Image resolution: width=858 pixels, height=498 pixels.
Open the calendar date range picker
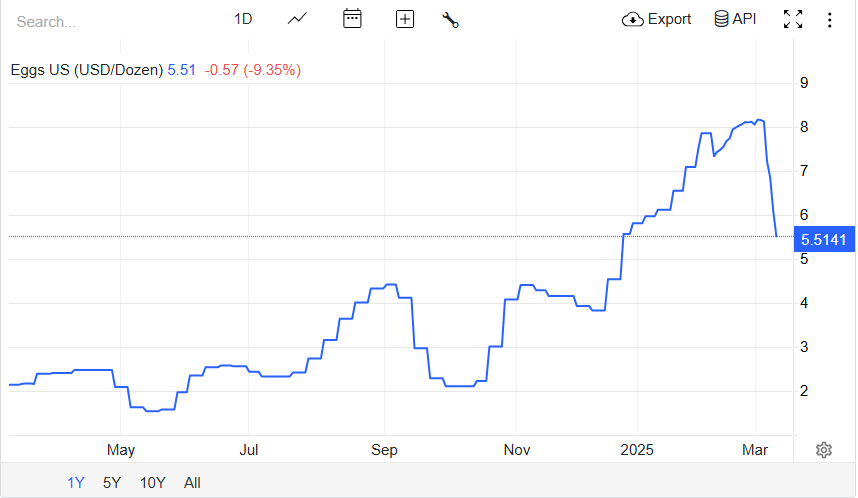coord(352,19)
